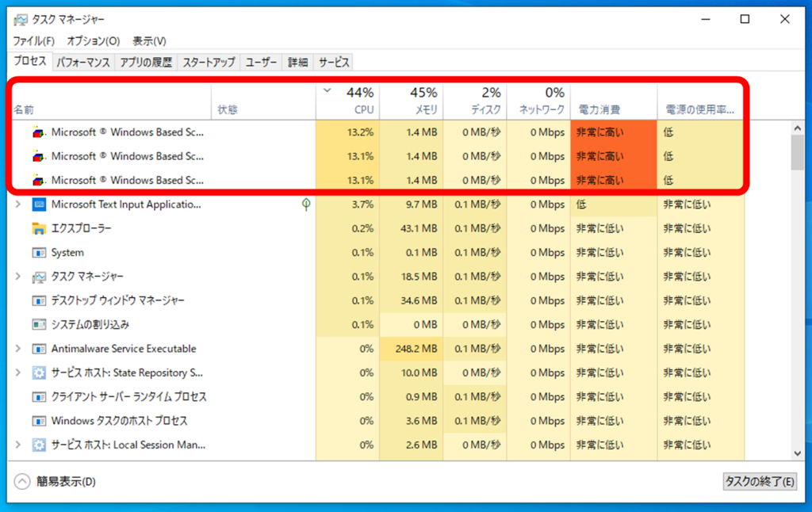
Task: Click the タスクの終了(E) button
Action: [x=760, y=481]
